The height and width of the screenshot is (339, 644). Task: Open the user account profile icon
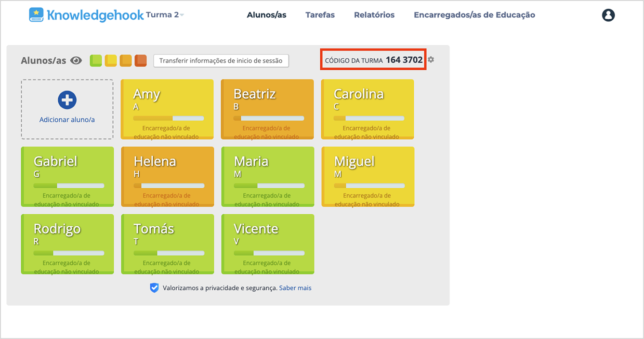(x=608, y=15)
